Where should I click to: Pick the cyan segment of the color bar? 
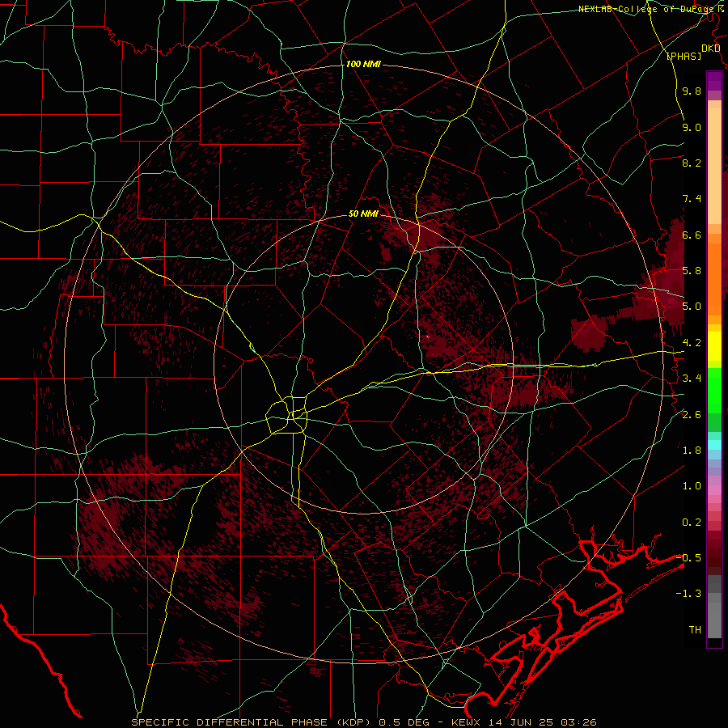click(x=714, y=444)
